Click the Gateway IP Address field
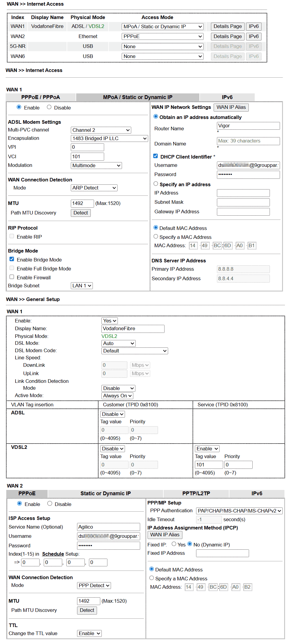This screenshot has width=291, height=644. [x=243, y=212]
